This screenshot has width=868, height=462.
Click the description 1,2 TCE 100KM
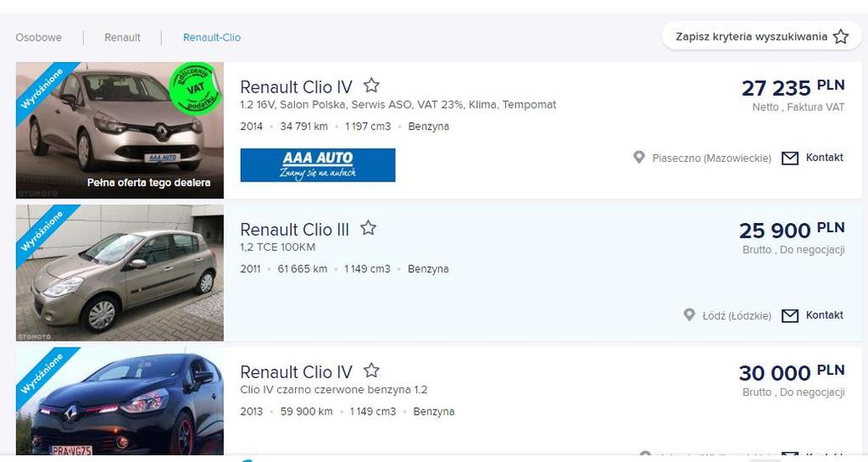(277, 248)
